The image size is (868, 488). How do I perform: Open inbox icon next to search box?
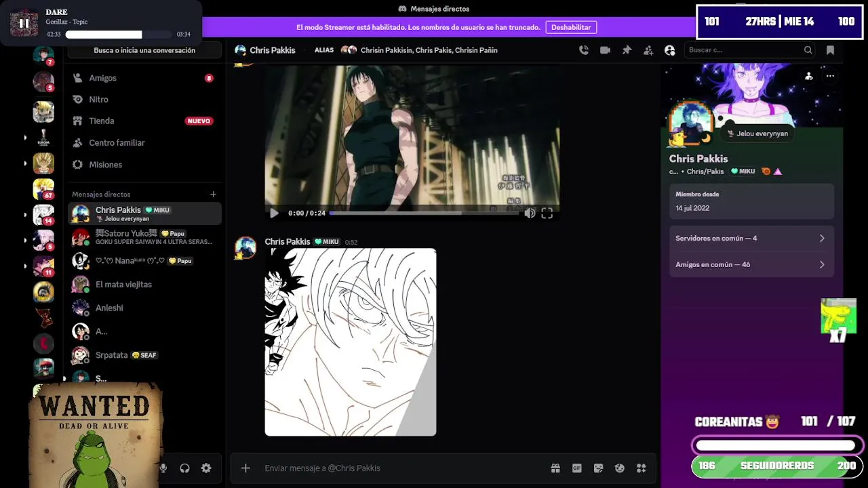830,50
